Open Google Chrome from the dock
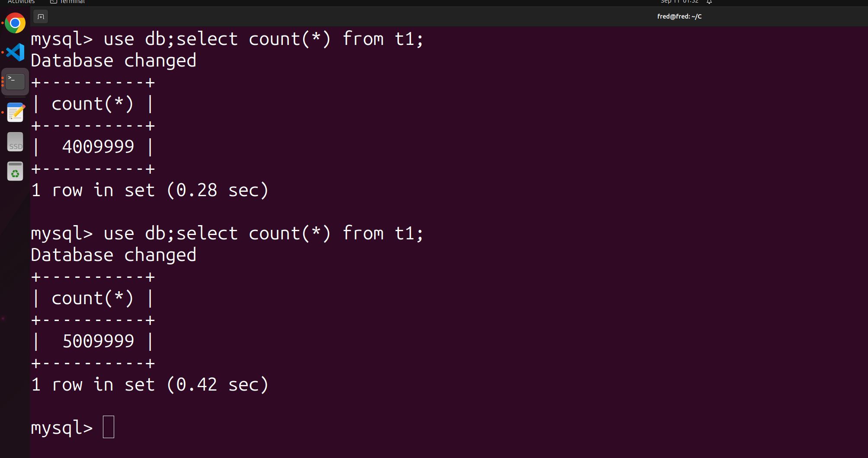Screen dimensions: 868x458 click(x=15, y=23)
